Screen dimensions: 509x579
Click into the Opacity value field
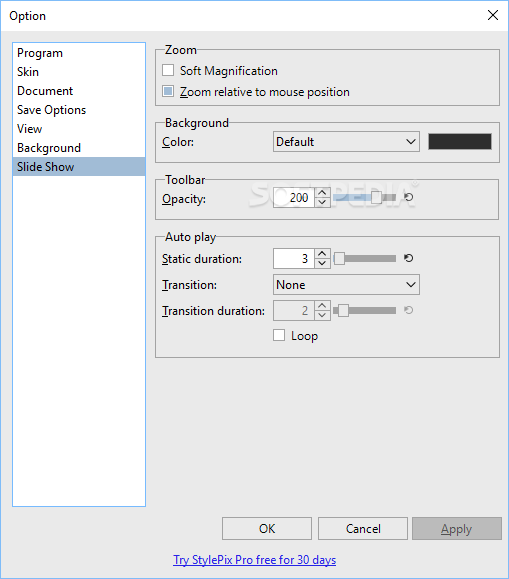coord(294,198)
